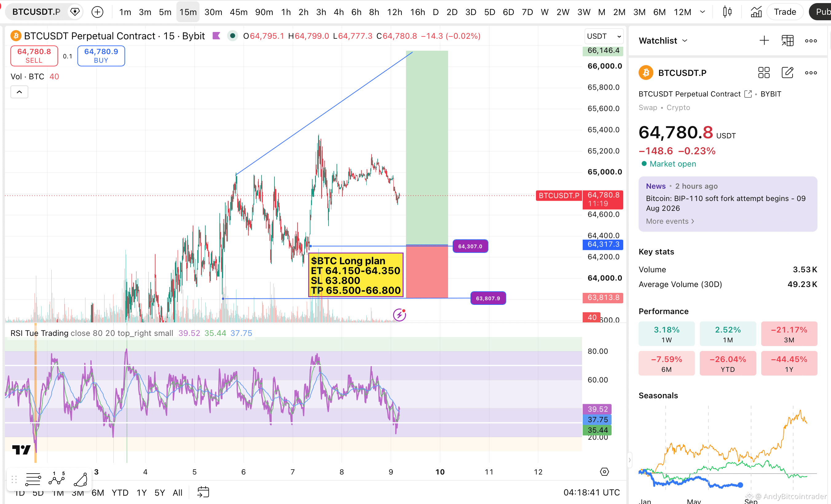Screen dimensions: 831x504
Task: Open the timezone clock 04:18:41 UTC
Action: [x=592, y=493]
